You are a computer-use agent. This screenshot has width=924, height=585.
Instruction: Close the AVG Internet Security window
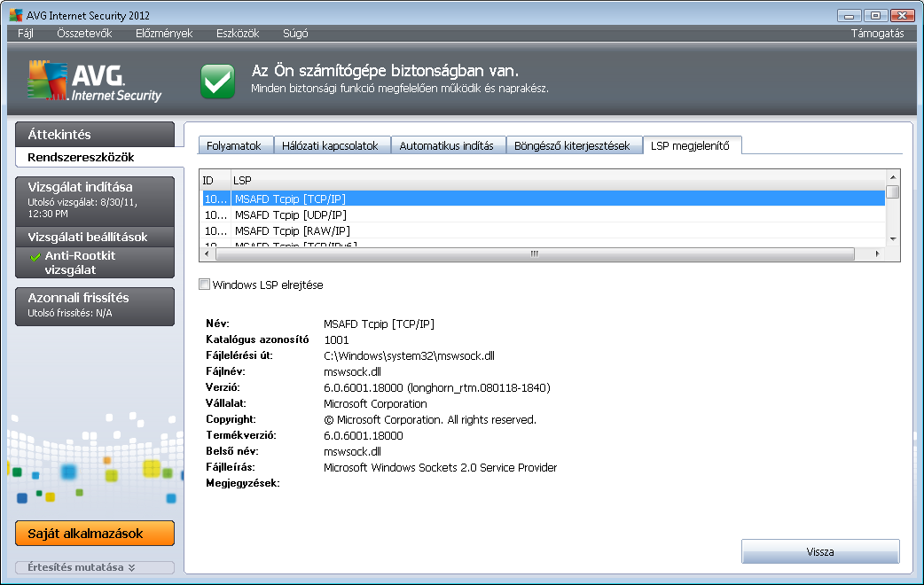[x=902, y=15]
